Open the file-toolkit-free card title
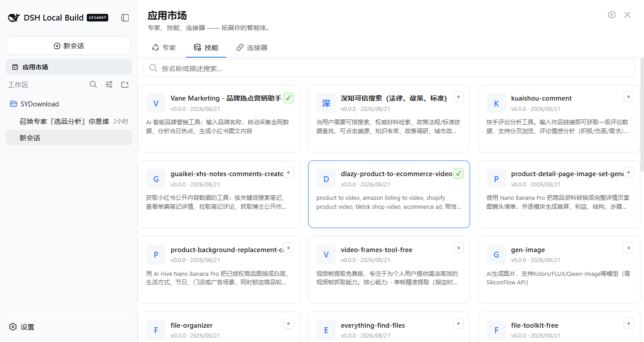This screenshot has width=644, height=342. click(535, 325)
